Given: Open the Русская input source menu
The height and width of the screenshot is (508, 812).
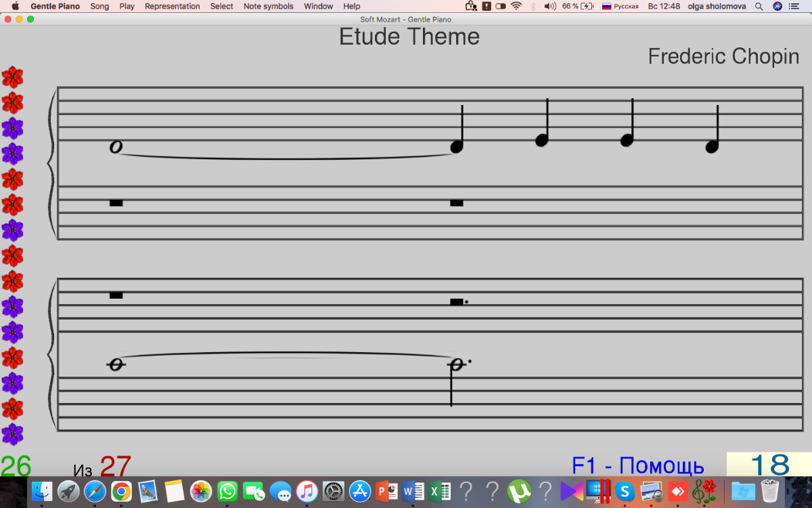Looking at the screenshot, I should pyautogui.click(x=620, y=6).
